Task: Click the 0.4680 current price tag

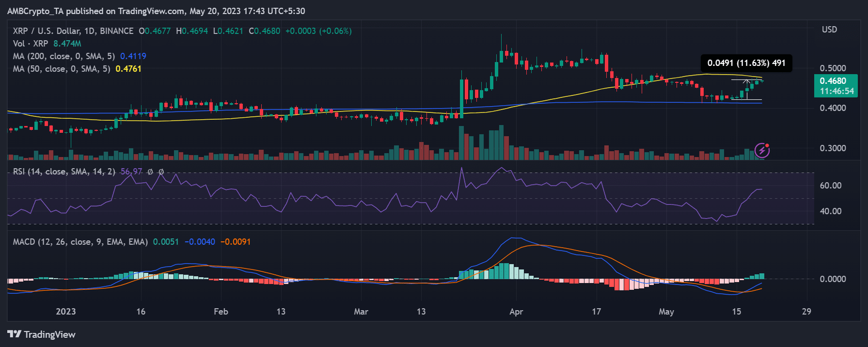Action: pos(836,86)
